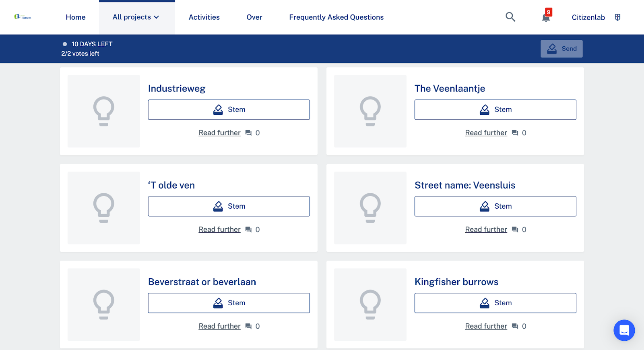Image resolution: width=644 pixels, height=350 pixels.
Task: Click the comment icon under Kingfisher burrows
Action: [x=515, y=326]
